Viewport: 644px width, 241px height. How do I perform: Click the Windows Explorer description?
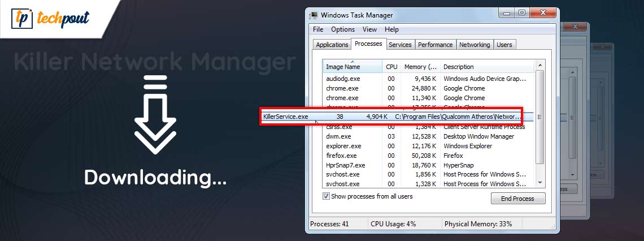(x=468, y=146)
